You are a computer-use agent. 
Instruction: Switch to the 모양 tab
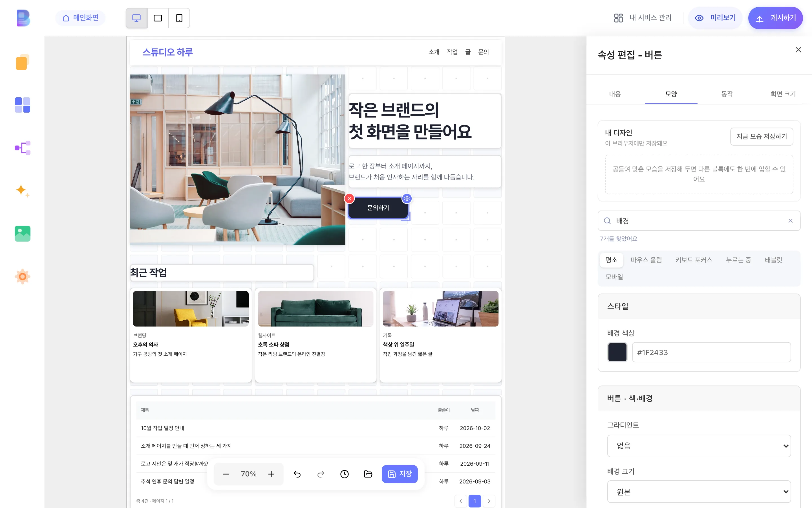point(671,94)
